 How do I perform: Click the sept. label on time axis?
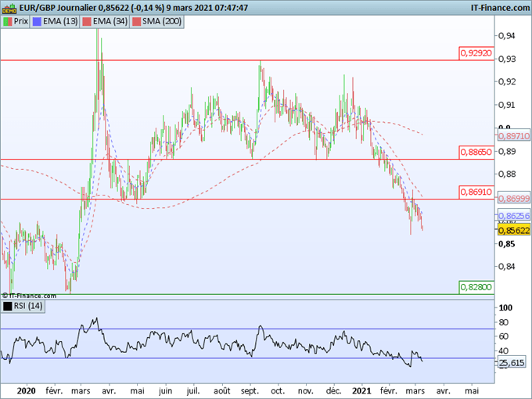(250, 391)
